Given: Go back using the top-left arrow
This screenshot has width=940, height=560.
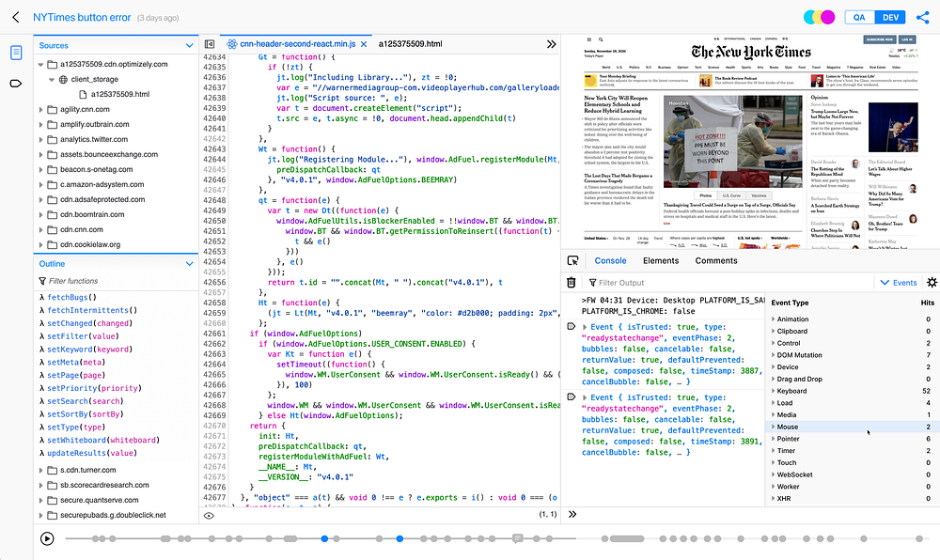Looking at the screenshot, I should tap(16, 17).
